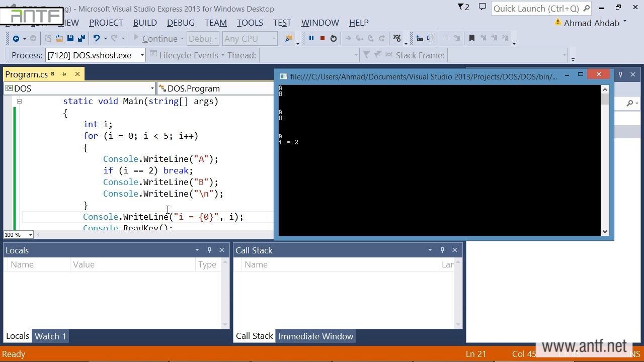This screenshot has width=644, height=362.
Task: Click into the Quick Launch search box
Action: [536, 9]
